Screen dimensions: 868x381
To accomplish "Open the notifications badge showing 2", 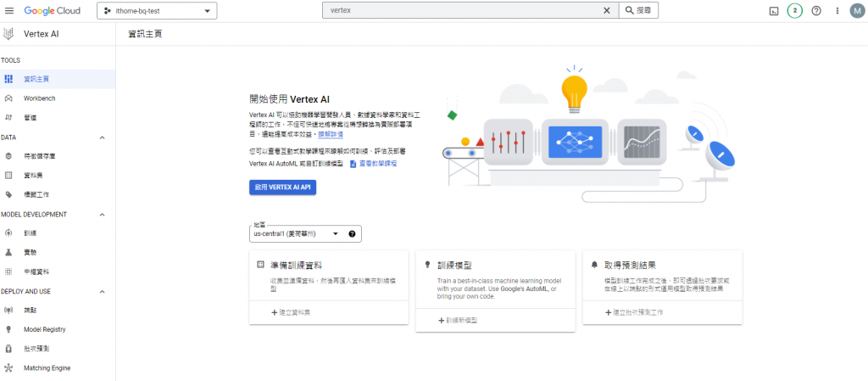I will (x=795, y=10).
